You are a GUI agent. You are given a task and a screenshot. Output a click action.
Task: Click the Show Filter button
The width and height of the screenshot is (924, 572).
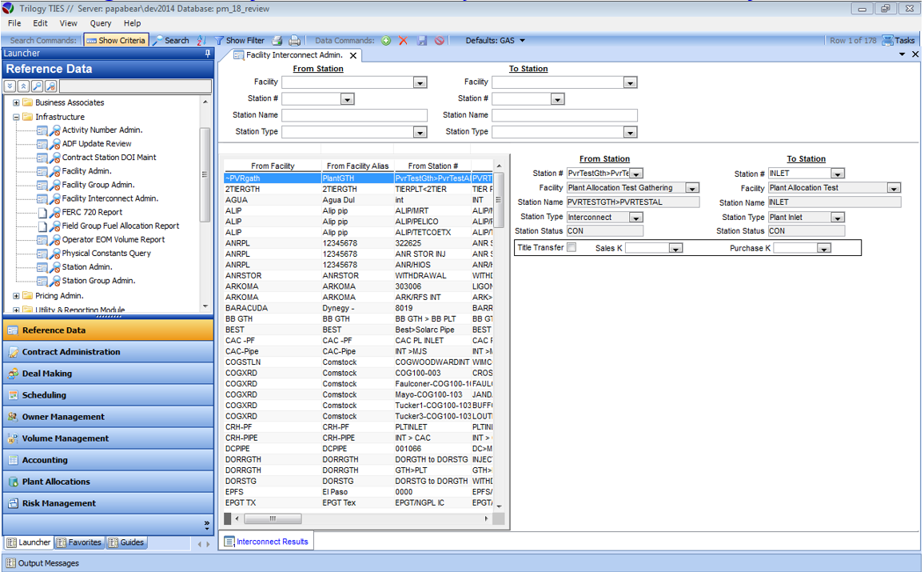tap(239, 40)
